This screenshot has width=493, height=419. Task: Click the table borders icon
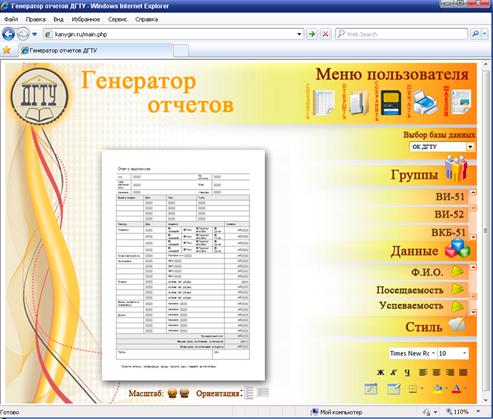tap(413, 389)
